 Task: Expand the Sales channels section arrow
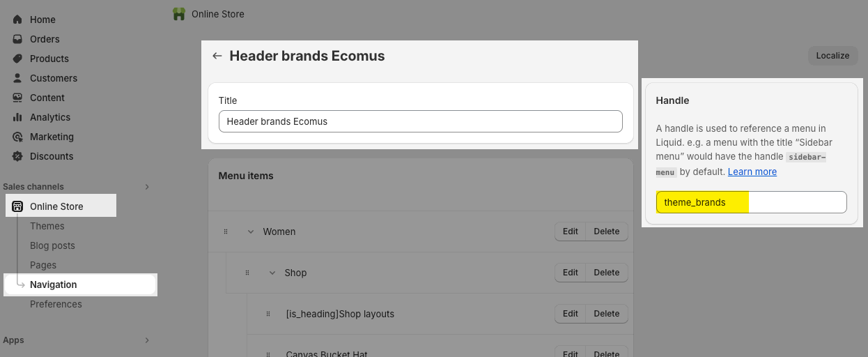click(x=146, y=187)
